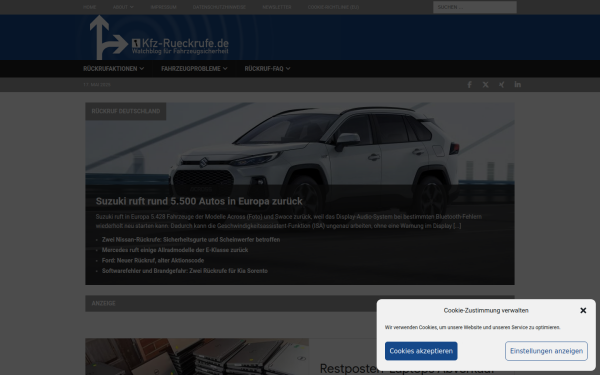Viewport: 600px width, 375px height.
Task: Expand the Rückrufaktionen menu
Action: point(114,68)
